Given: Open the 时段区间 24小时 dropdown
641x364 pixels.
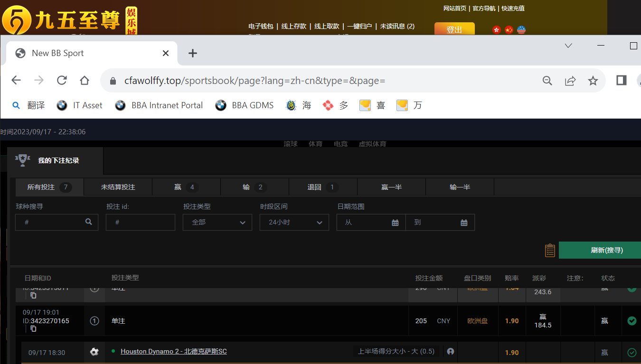Looking at the screenshot, I should tap(294, 222).
